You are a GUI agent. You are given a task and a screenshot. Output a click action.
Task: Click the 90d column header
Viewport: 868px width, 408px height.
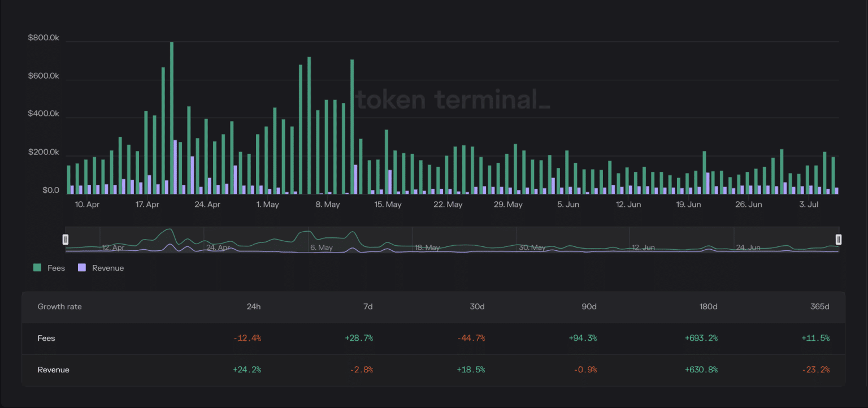[x=589, y=307]
